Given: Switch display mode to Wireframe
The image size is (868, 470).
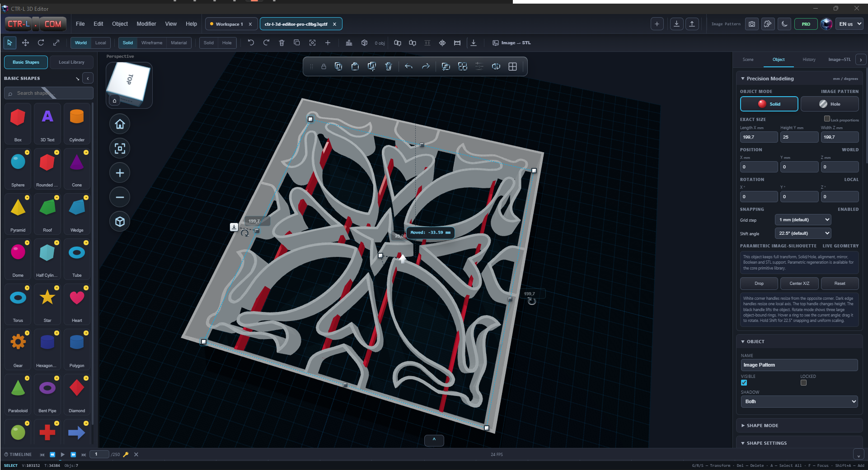Looking at the screenshot, I should (x=151, y=43).
